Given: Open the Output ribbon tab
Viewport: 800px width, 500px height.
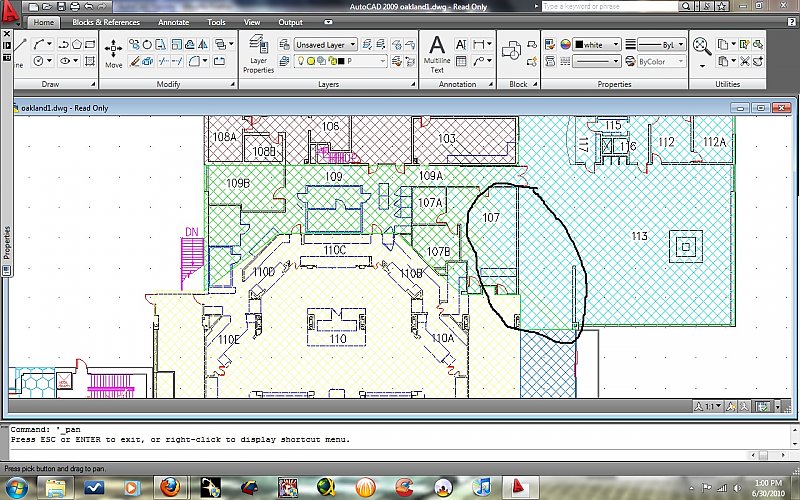Looking at the screenshot, I should [290, 22].
